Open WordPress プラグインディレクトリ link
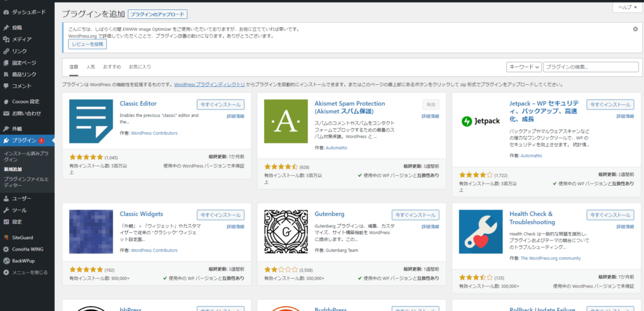The width and height of the screenshot is (644, 311). (x=209, y=85)
